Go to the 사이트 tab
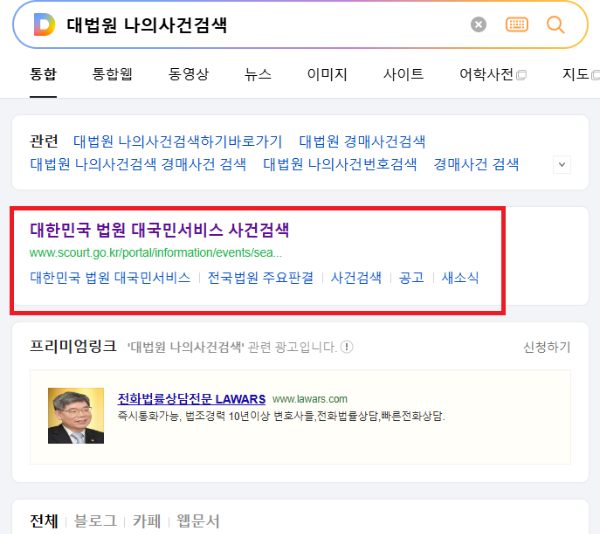The width and height of the screenshot is (600, 534). coord(403,74)
